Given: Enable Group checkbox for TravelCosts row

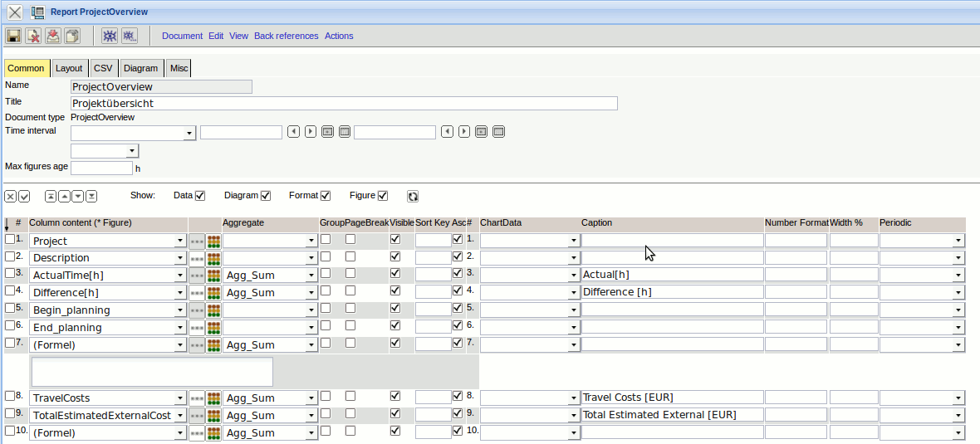Looking at the screenshot, I should point(326,397).
